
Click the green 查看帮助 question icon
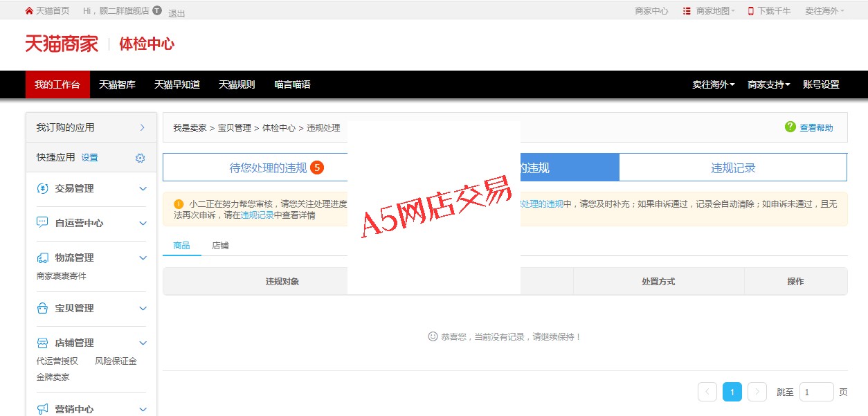[790, 127]
